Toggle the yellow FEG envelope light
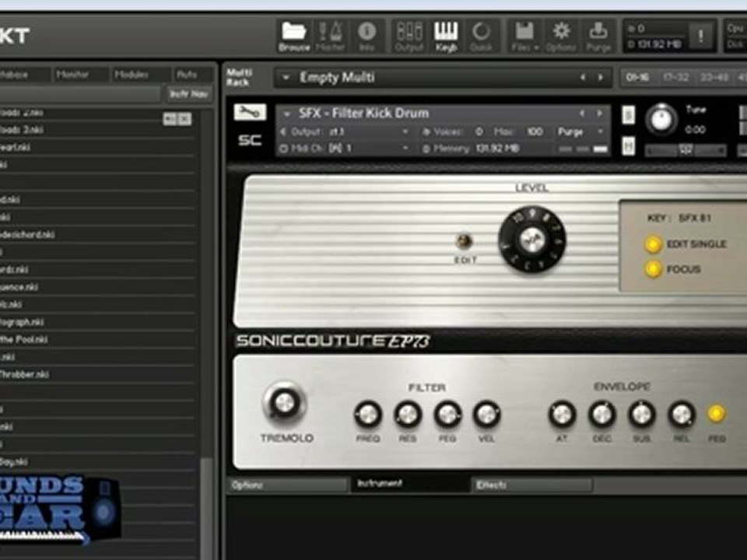Screen dimensions: 747x560 (x=716, y=413)
